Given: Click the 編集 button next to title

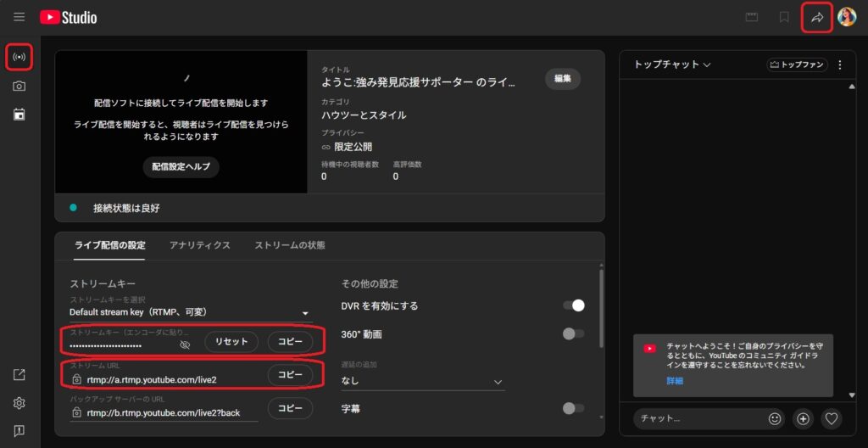Looking at the screenshot, I should pos(562,79).
